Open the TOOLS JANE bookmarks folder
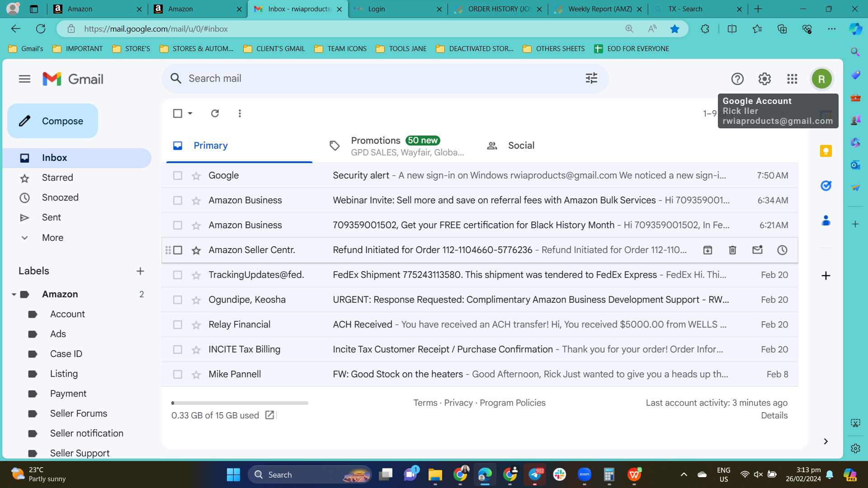 (x=401, y=49)
